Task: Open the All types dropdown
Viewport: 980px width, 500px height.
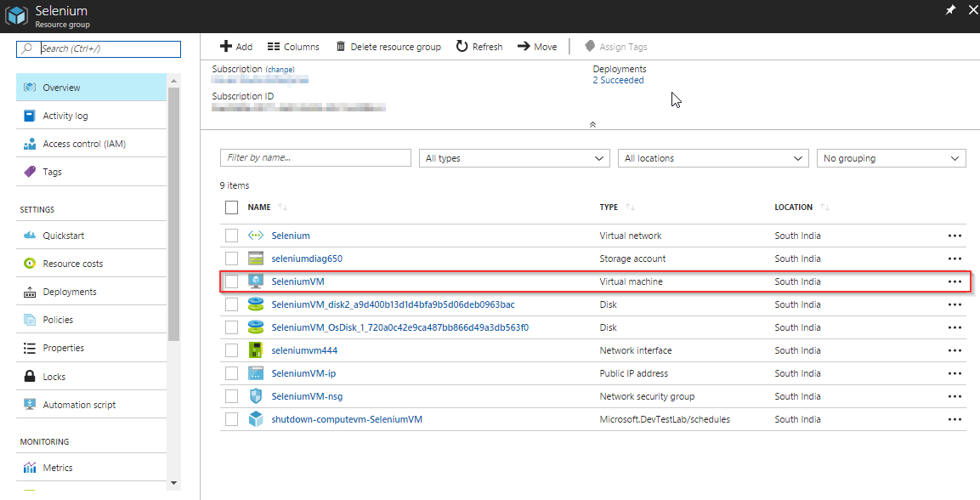Action: click(x=514, y=158)
